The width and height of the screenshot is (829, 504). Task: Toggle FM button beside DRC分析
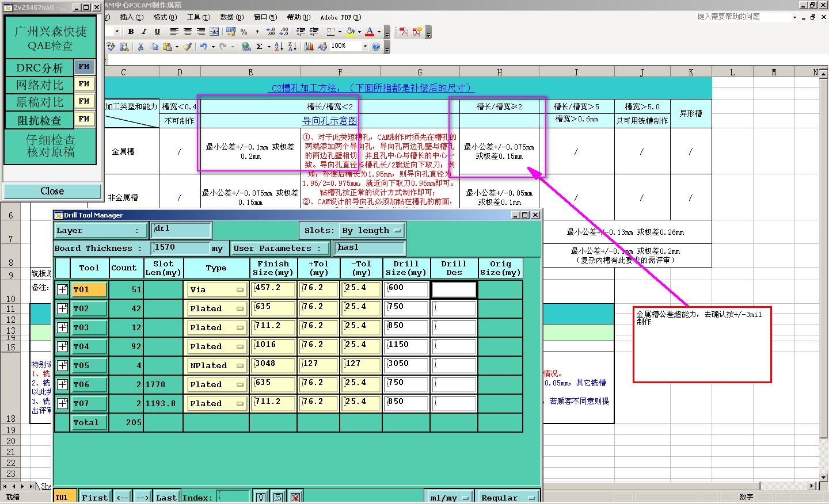[84, 67]
